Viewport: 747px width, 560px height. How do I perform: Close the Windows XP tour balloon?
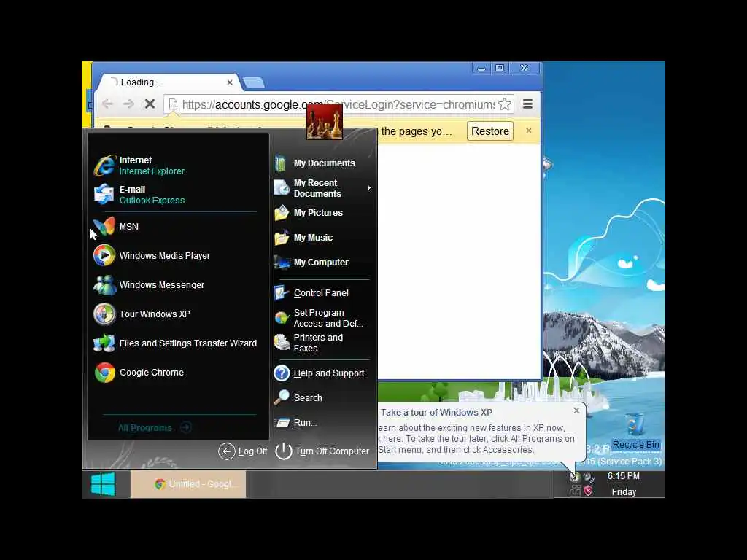[576, 411]
